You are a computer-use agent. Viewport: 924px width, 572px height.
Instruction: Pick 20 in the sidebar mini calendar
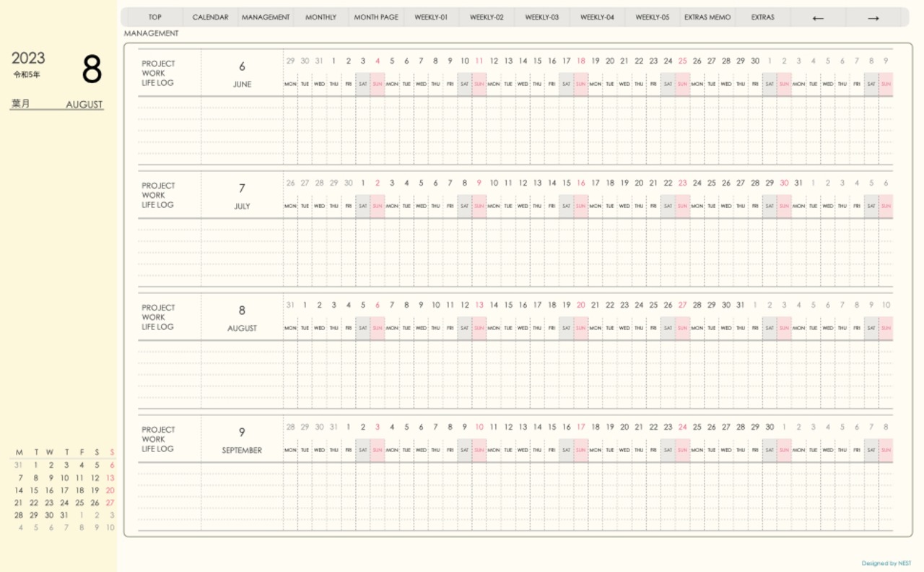tap(110, 490)
